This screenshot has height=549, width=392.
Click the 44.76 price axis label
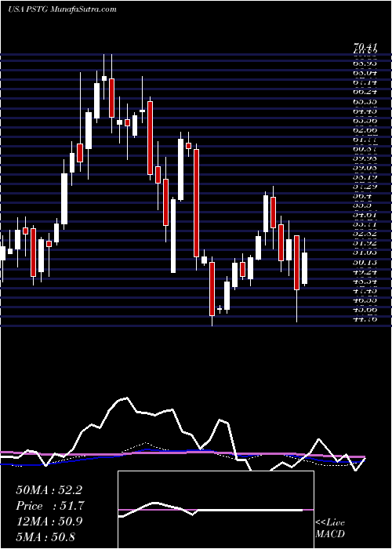(x=365, y=319)
